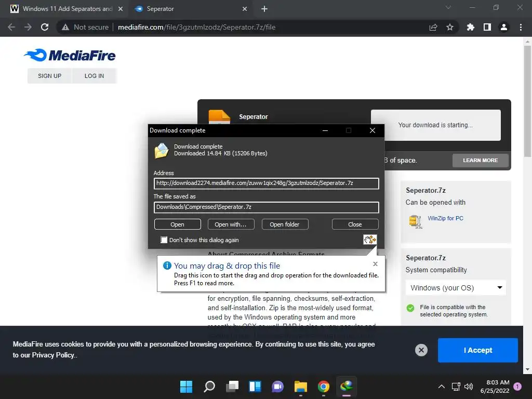Click Open folder button

tap(285, 224)
